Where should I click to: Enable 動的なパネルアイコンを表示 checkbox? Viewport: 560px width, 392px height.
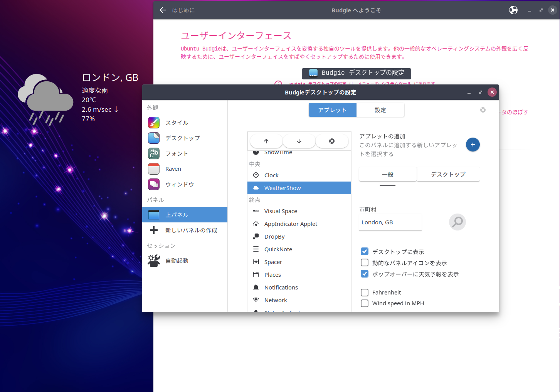365,262
